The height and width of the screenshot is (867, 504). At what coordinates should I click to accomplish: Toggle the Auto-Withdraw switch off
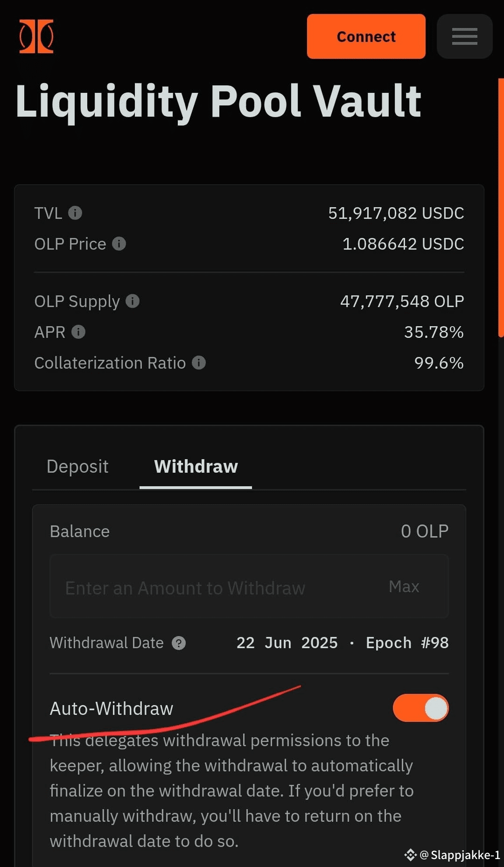tap(420, 708)
